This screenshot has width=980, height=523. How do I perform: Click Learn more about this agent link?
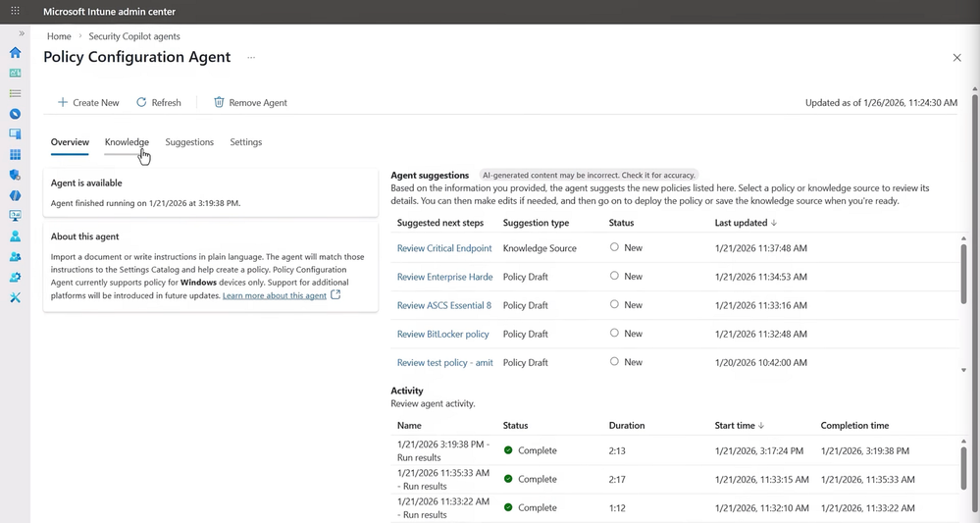[275, 295]
